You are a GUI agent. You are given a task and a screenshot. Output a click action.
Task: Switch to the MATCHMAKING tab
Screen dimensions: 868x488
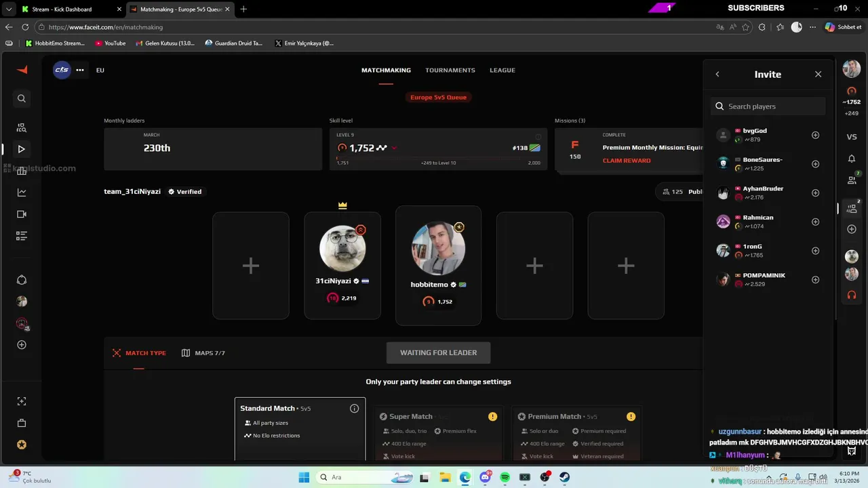tap(386, 70)
